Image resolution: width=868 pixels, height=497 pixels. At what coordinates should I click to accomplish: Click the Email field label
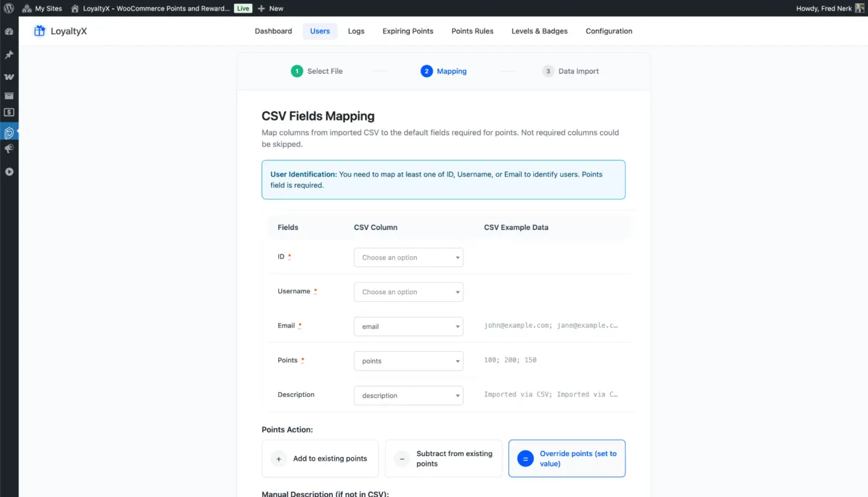pyautogui.click(x=286, y=326)
